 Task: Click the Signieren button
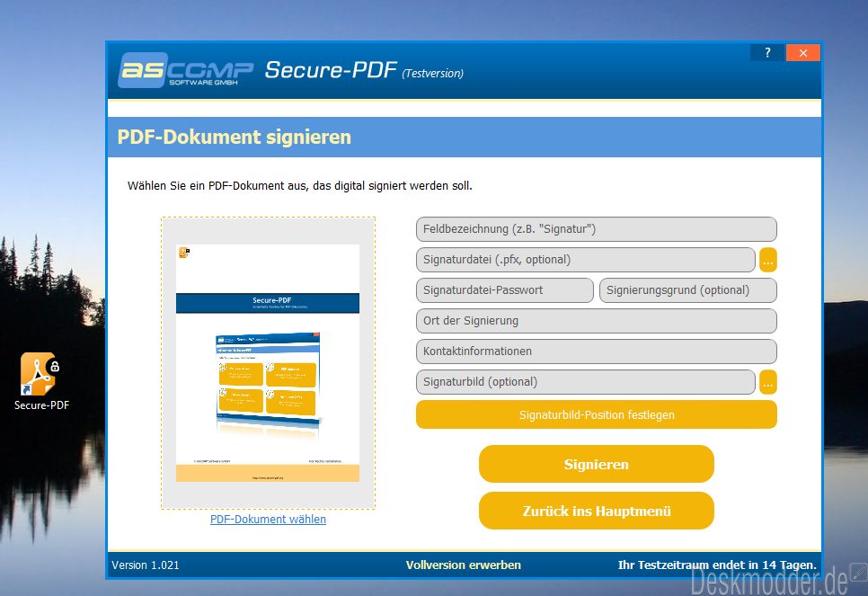pyautogui.click(x=597, y=464)
